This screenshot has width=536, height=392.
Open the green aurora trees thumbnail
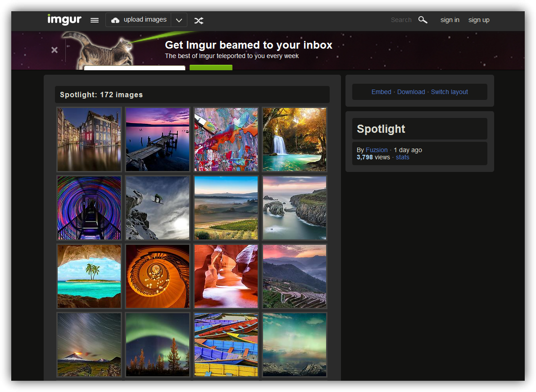(x=158, y=345)
